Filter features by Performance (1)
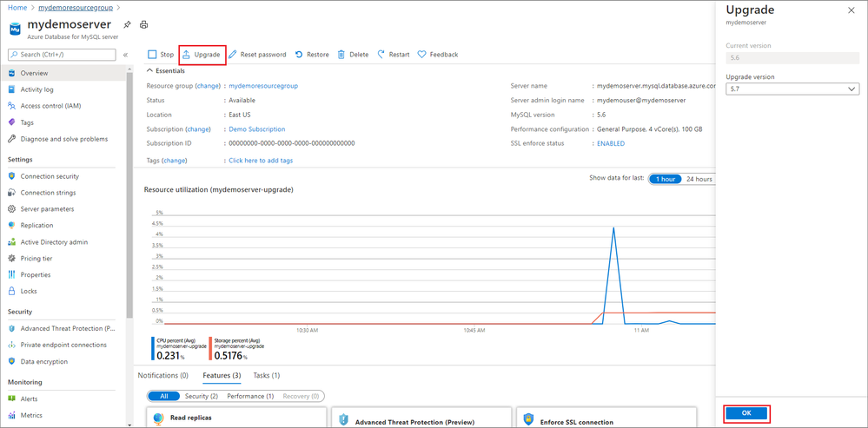The width and height of the screenshot is (868, 428). [x=250, y=396]
